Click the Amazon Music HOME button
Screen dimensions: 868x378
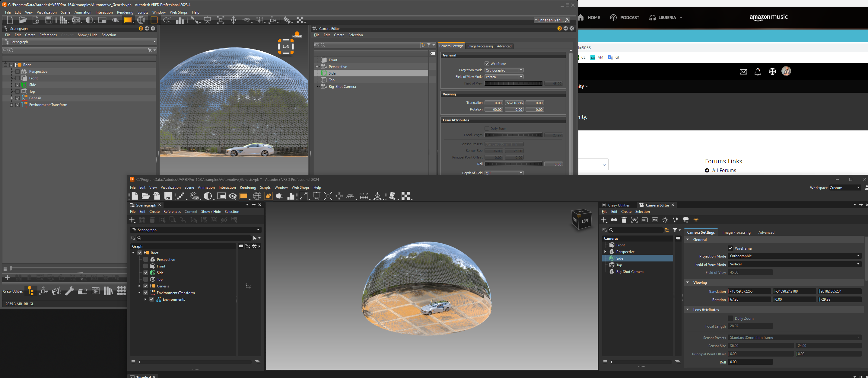(x=593, y=17)
